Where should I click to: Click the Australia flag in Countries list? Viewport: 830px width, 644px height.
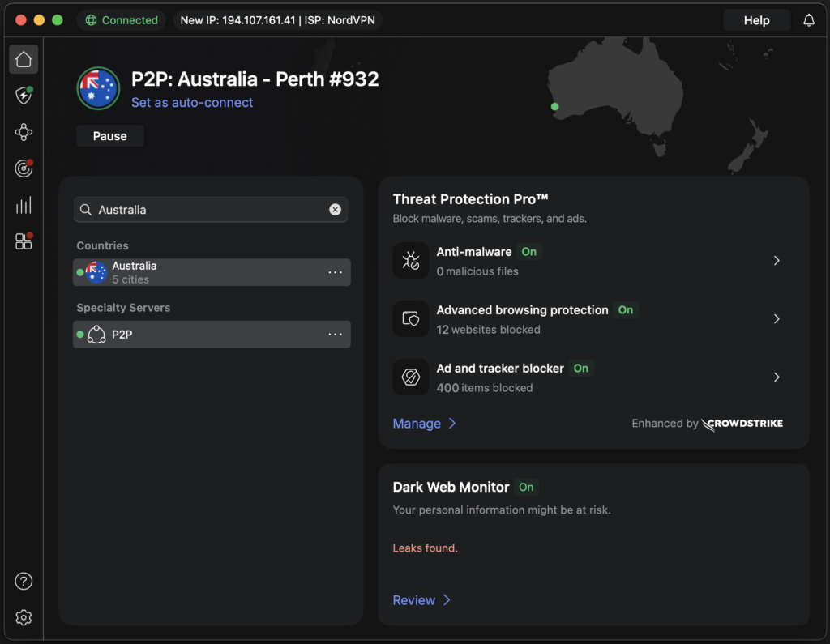(x=96, y=272)
